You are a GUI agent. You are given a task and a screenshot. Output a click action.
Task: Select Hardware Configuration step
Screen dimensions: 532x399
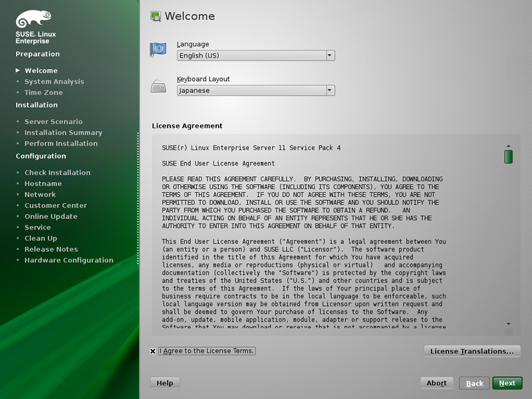(x=69, y=260)
